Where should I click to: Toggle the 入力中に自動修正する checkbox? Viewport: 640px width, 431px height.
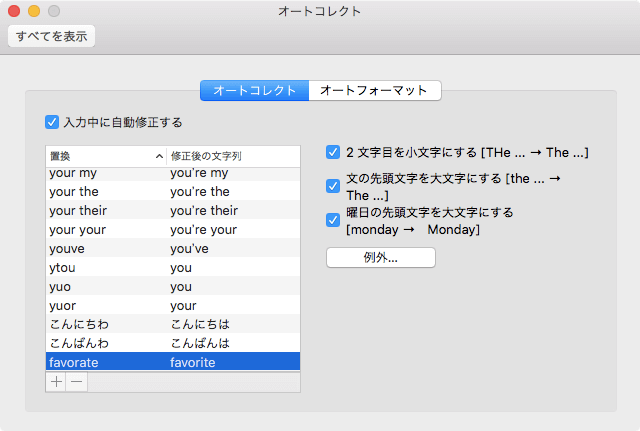[52, 122]
